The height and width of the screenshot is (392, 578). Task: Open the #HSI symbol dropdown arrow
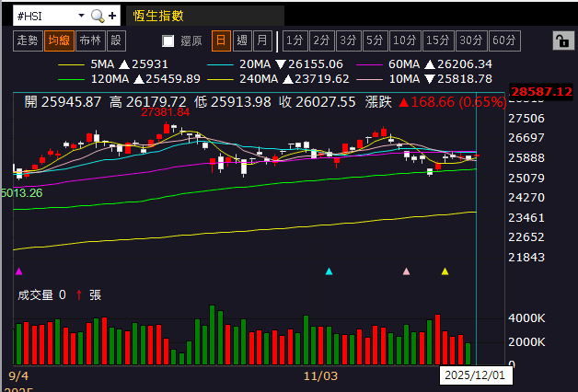click(x=82, y=16)
